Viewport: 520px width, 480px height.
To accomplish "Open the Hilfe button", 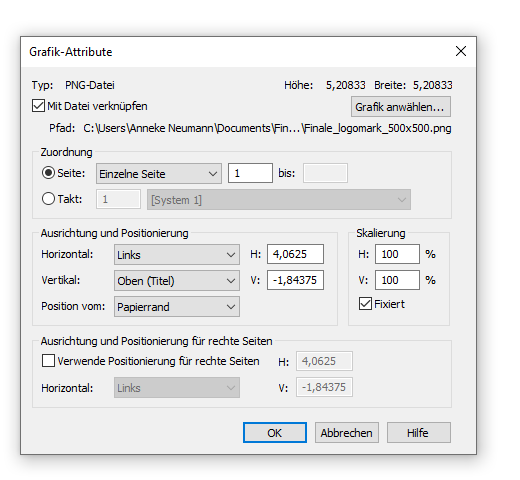I will [x=419, y=433].
